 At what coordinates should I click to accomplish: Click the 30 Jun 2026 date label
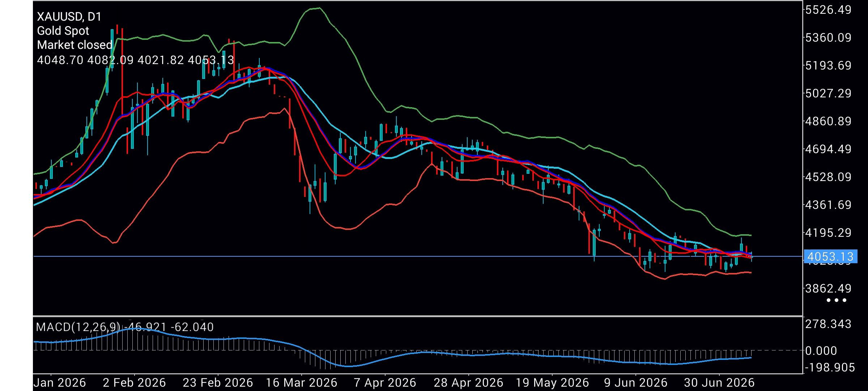click(x=719, y=383)
